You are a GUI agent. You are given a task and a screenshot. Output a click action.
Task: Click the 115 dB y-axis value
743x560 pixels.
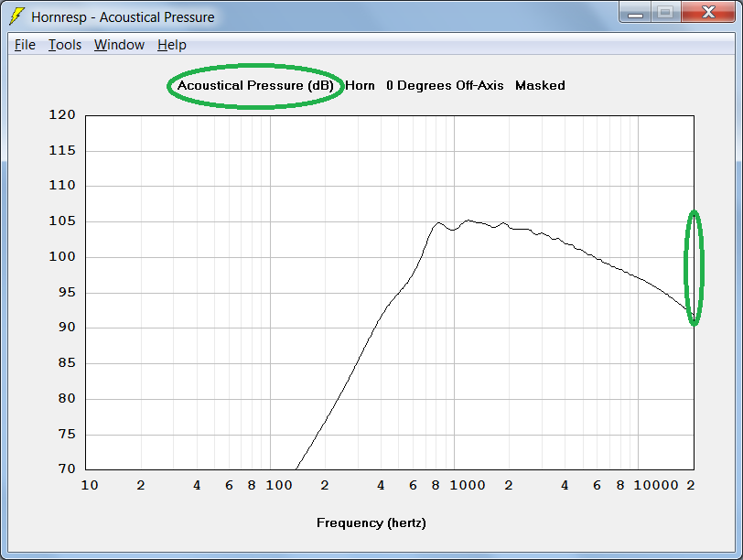[x=62, y=151]
